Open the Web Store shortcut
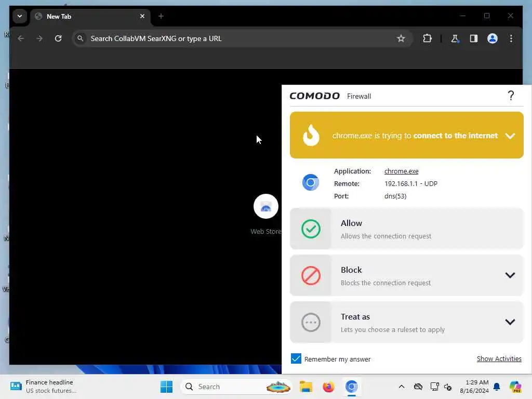This screenshot has height=399, width=532. click(x=266, y=214)
